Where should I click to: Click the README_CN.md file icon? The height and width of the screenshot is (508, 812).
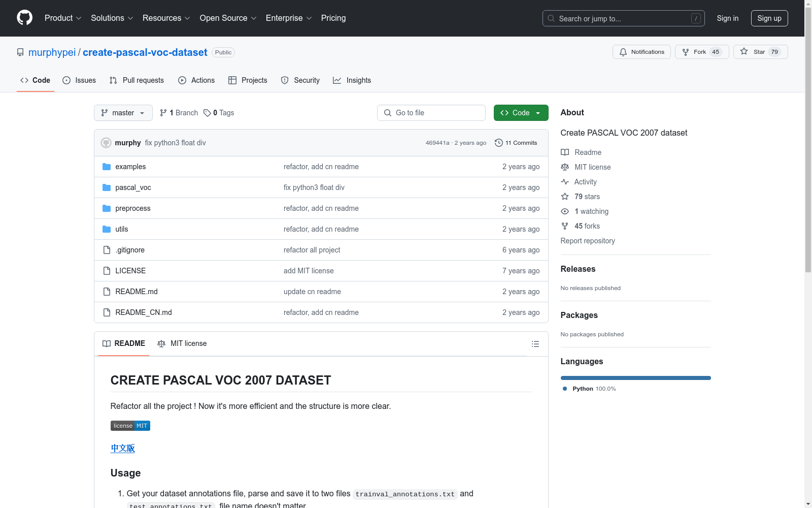tap(107, 312)
